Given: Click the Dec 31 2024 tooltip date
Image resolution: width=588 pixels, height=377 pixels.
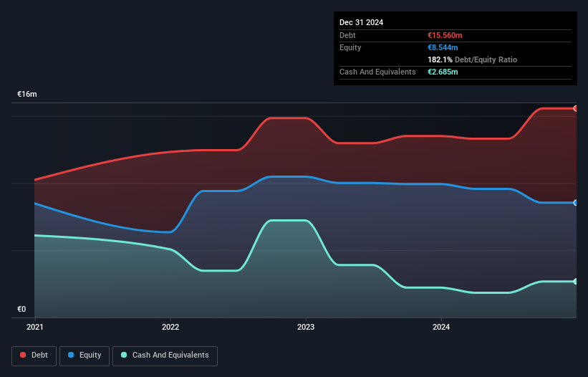Looking at the screenshot, I should coord(361,22).
